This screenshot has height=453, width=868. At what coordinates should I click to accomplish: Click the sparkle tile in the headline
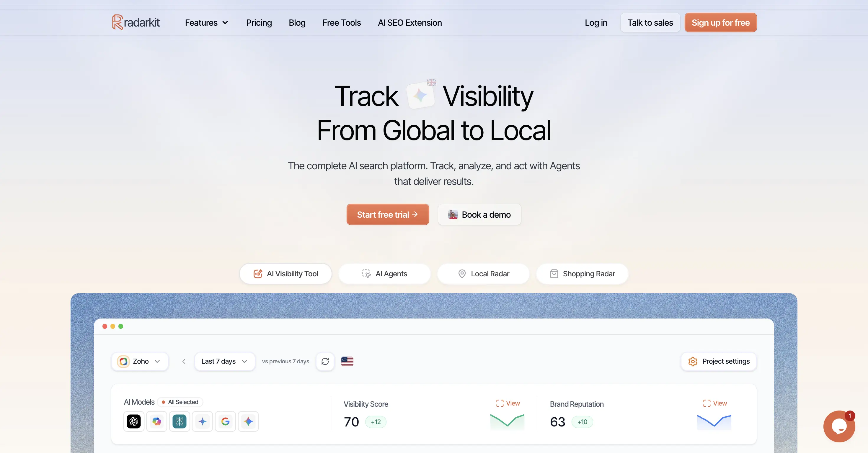[x=420, y=96]
